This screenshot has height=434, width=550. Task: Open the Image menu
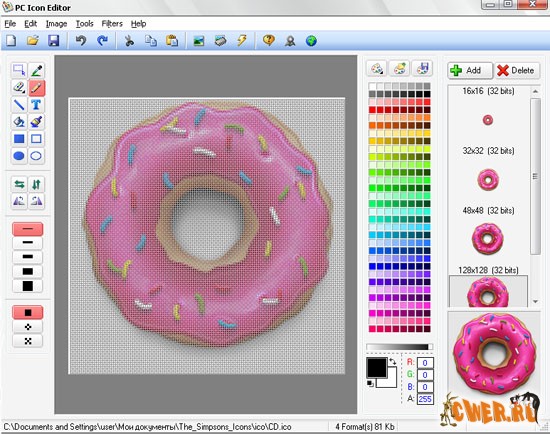tap(56, 24)
